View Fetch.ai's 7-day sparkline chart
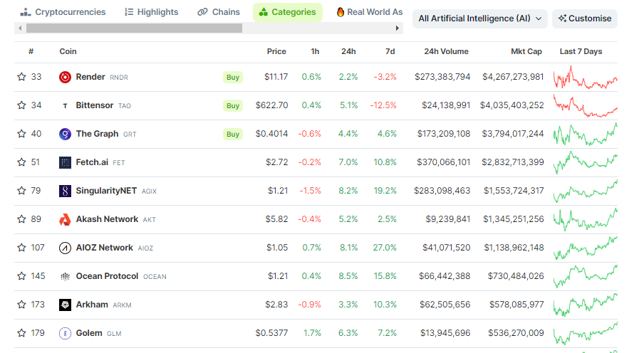The image size is (644, 353). (x=586, y=162)
